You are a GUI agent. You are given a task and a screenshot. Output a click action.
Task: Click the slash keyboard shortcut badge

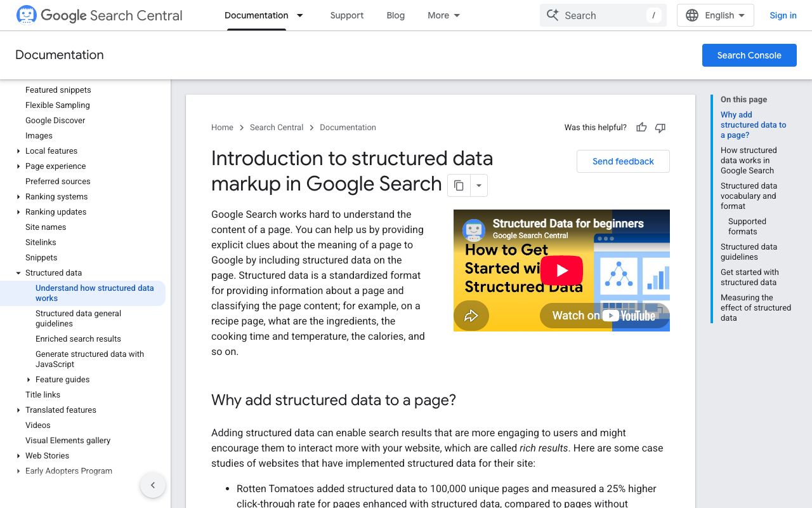653,15
